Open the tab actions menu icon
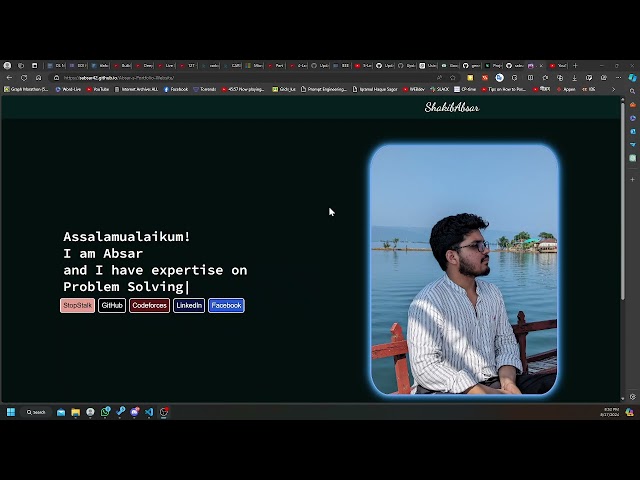 tap(35, 65)
